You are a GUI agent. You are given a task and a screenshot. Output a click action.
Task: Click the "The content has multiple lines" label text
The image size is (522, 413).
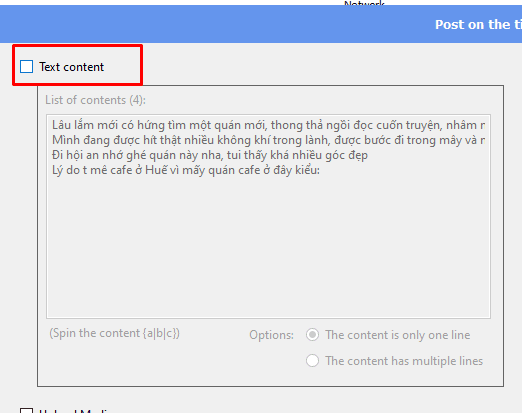404,361
